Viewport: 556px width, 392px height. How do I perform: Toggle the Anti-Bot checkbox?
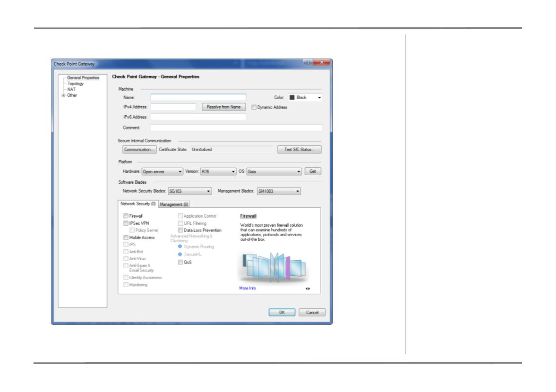click(x=126, y=252)
